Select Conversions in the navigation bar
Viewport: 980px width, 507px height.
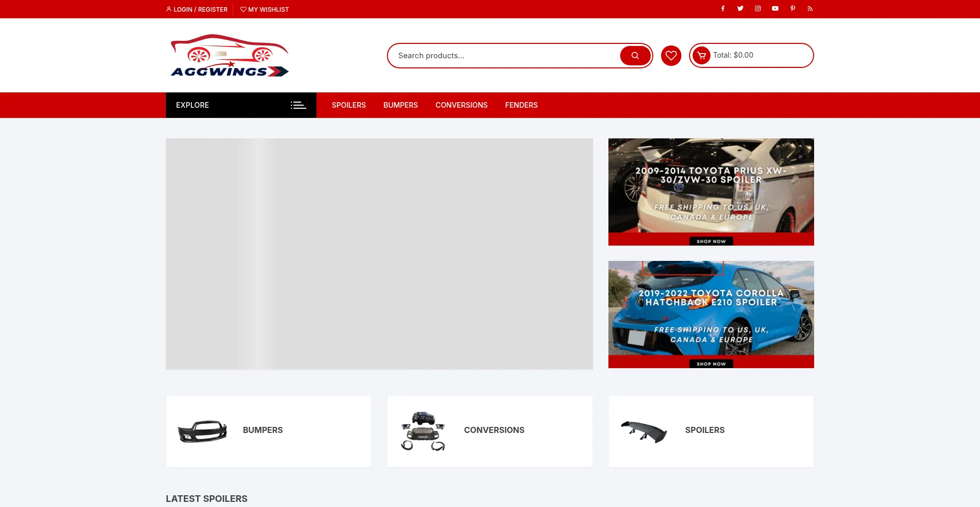pos(461,105)
